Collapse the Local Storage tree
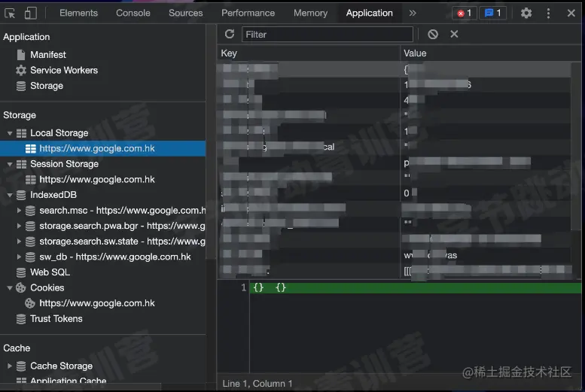 [10, 133]
